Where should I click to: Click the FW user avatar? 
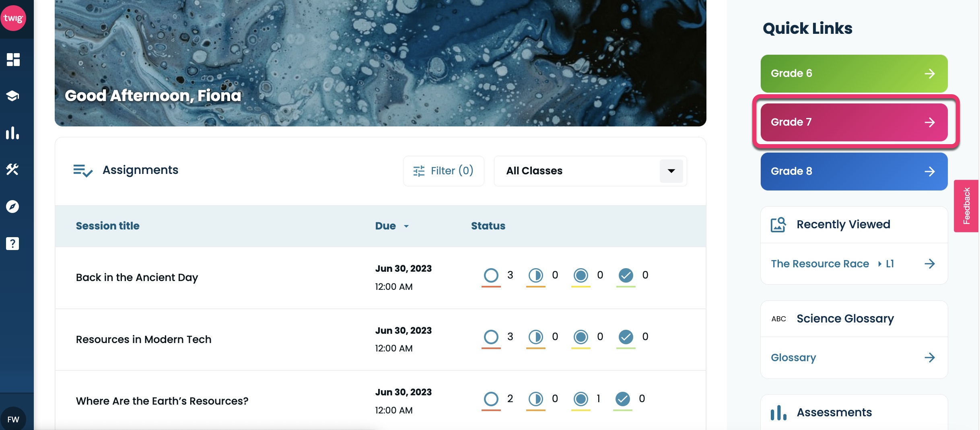(x=13, y=419)
